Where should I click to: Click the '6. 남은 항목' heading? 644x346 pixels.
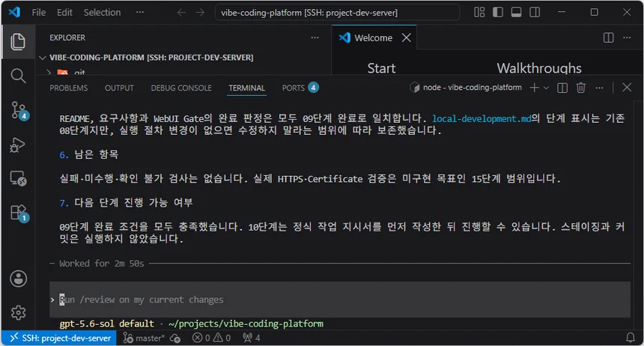[x=88, y=154]
